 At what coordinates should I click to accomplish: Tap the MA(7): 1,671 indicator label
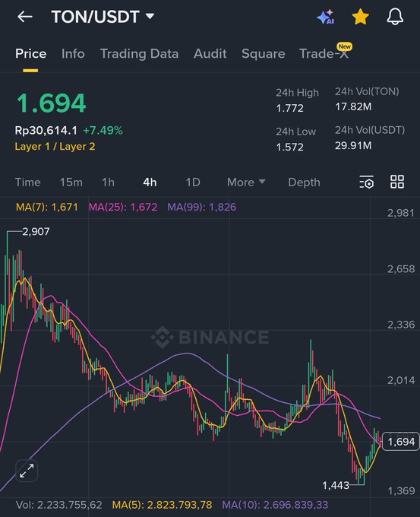47,207
